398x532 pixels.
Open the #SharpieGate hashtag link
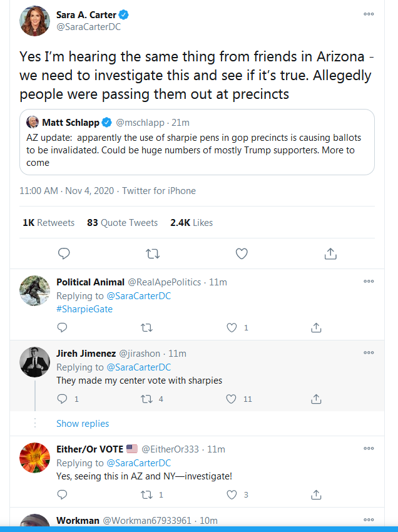tap(84, 309)
